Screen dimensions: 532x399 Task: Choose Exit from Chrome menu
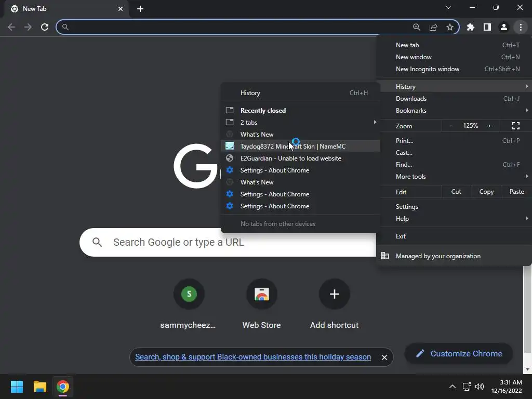pos(454,236)
